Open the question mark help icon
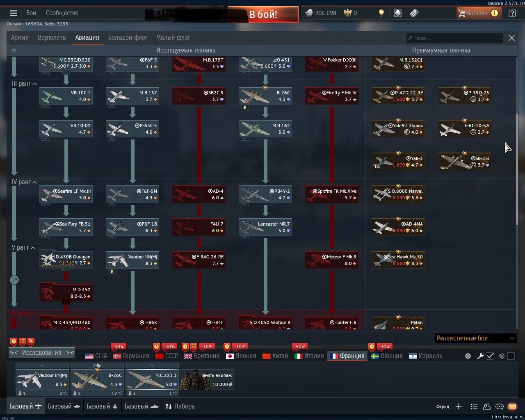525x420 pixels. pos(512,13)
